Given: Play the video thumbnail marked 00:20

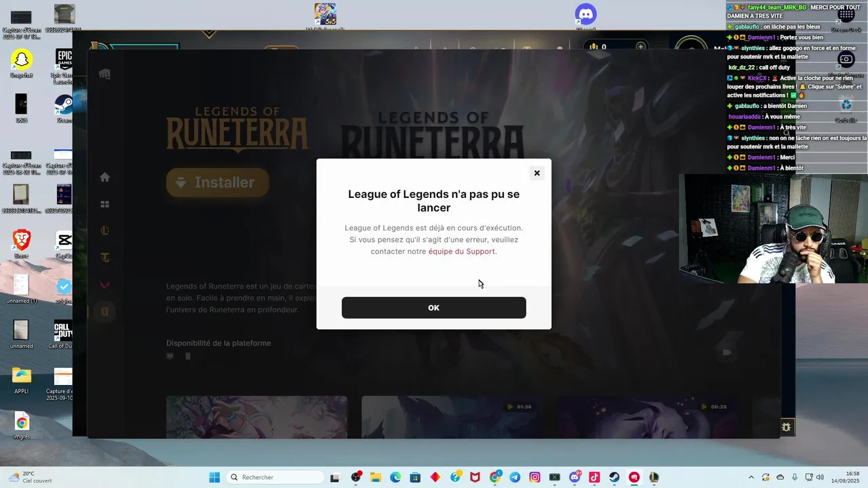Looking at the screenshot, I should (x=647, y=417).
